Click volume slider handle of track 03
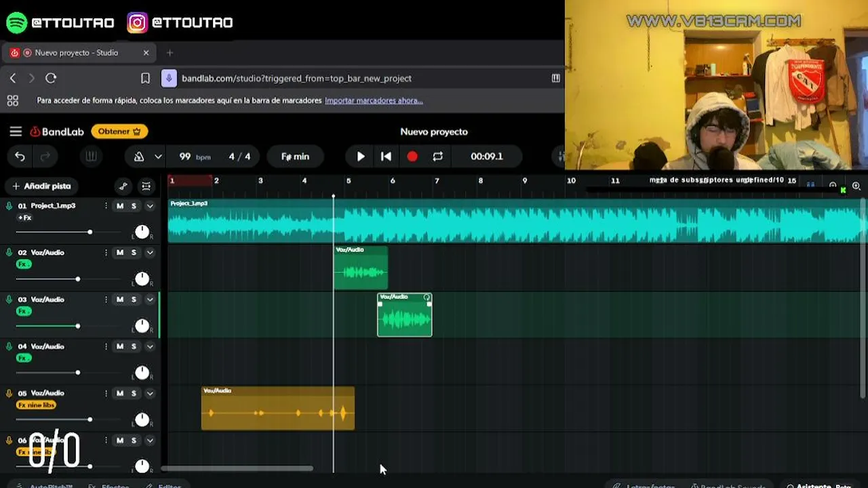The height and width of the screenshot is (488, 868). 77,326
